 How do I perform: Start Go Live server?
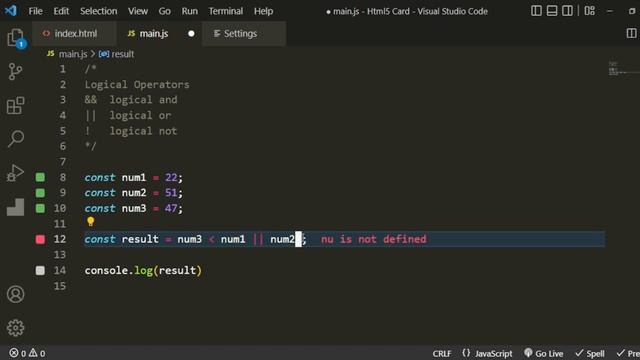coord(544,353)
